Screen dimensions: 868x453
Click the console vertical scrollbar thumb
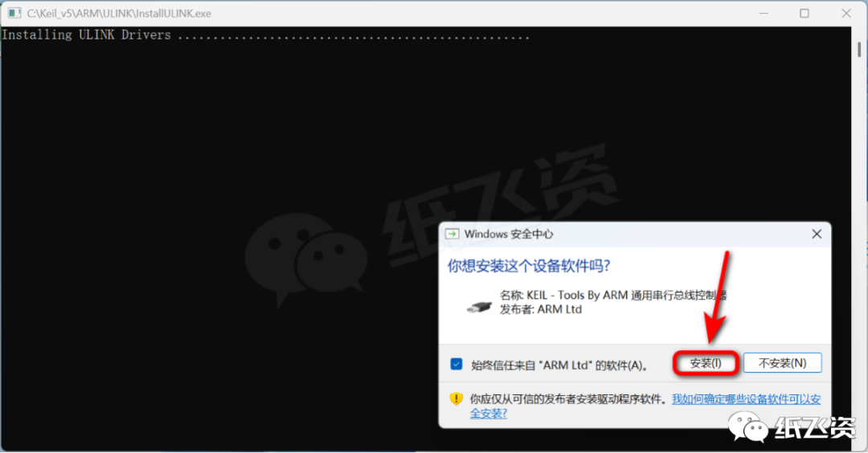click(x=859, y=49)
